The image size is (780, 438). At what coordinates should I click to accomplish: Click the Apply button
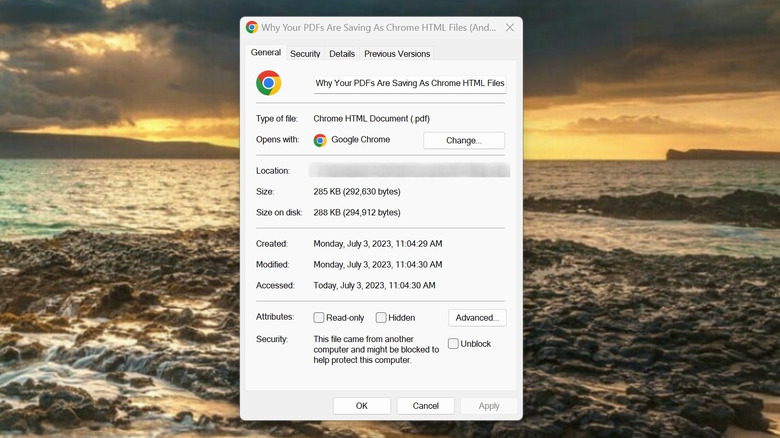click(x=489, y=406)
